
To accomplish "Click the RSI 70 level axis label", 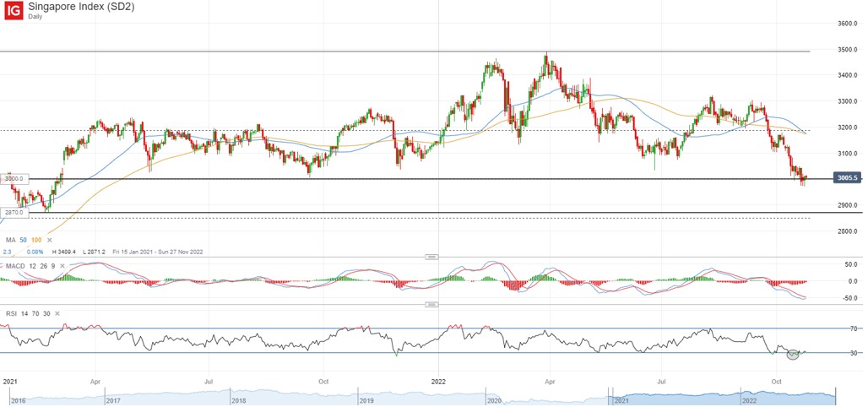I will [x=854, y=328].
